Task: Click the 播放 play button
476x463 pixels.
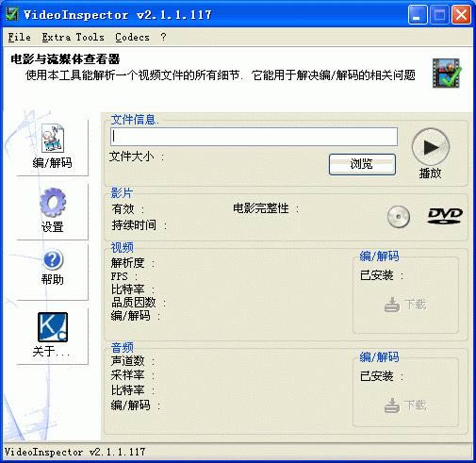Action: coord(431,147)
